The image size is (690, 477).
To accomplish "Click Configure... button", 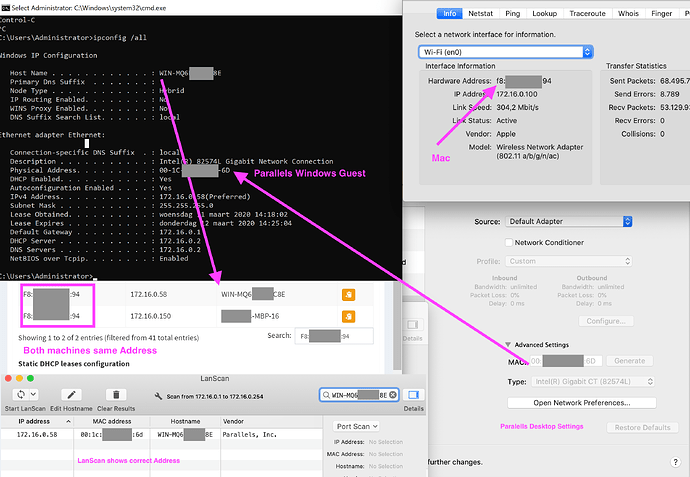I will (606, 321).
